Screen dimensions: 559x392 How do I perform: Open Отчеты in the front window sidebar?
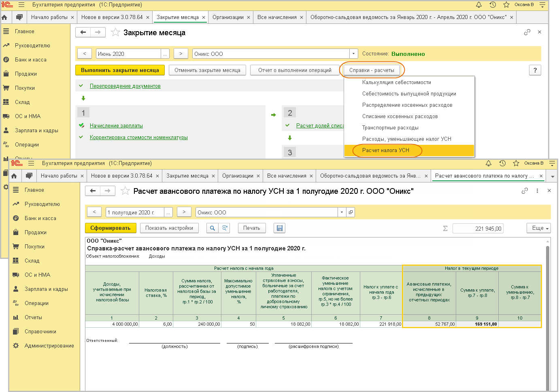coord(33,317)
